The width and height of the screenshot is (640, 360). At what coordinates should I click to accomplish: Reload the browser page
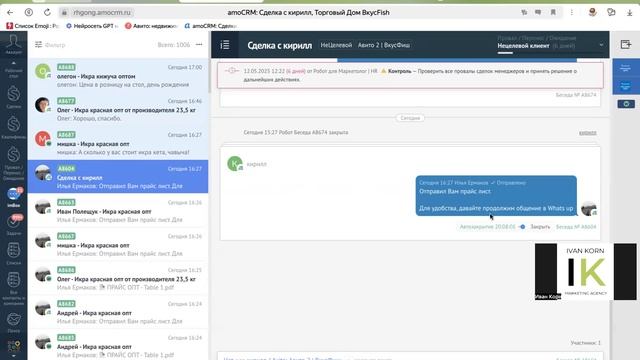(x=47, y=12)
